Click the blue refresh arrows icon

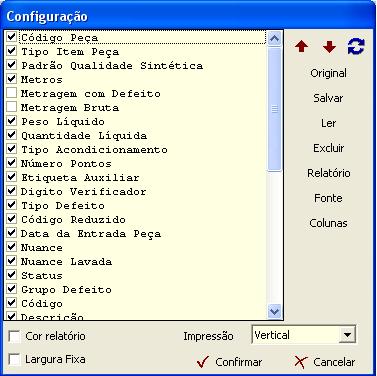point(356,46)
